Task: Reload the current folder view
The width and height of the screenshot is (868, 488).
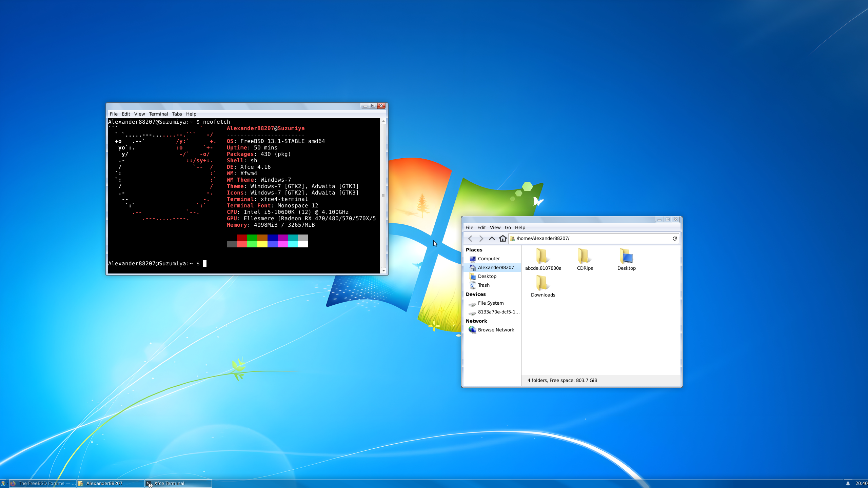Action: tap(675, 239)
